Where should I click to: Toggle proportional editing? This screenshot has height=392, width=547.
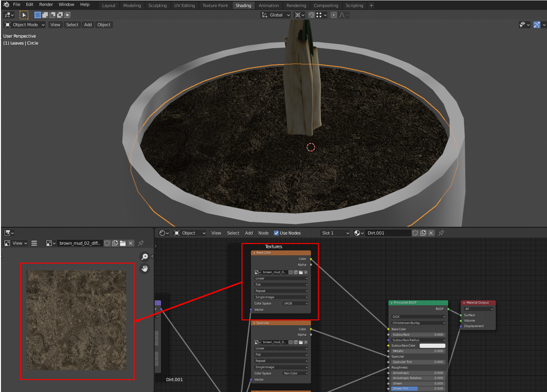tap(334, 15)
